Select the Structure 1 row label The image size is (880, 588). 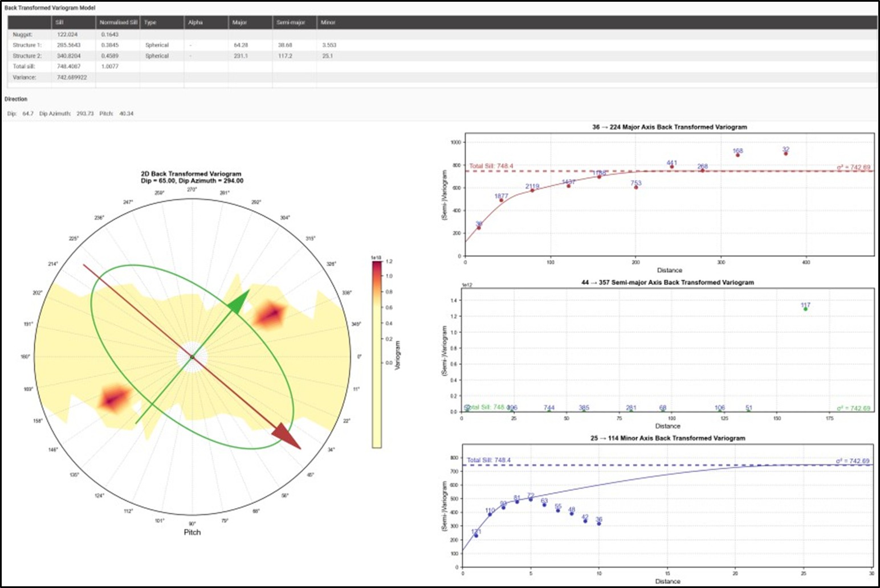tap(27, 45)
